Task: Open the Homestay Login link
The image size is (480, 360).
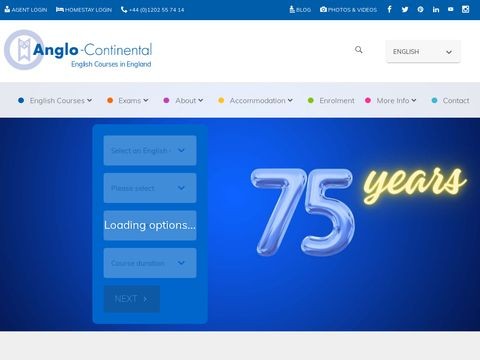Action: (84, 10)
